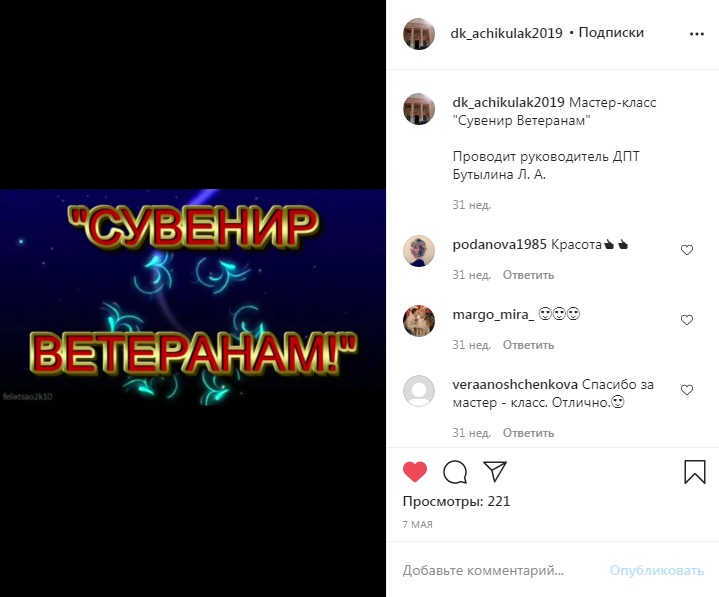Screen dimensions: 719x597
Task: Open the three-dot more options menu
Action: 697,34
